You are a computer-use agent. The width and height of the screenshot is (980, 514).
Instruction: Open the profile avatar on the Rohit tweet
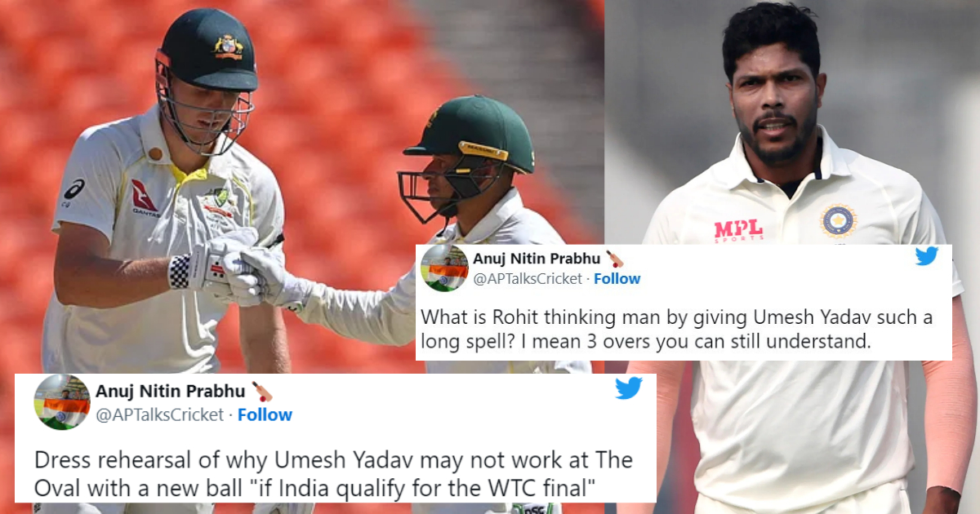pyautogui.click(x=444, y=268)
